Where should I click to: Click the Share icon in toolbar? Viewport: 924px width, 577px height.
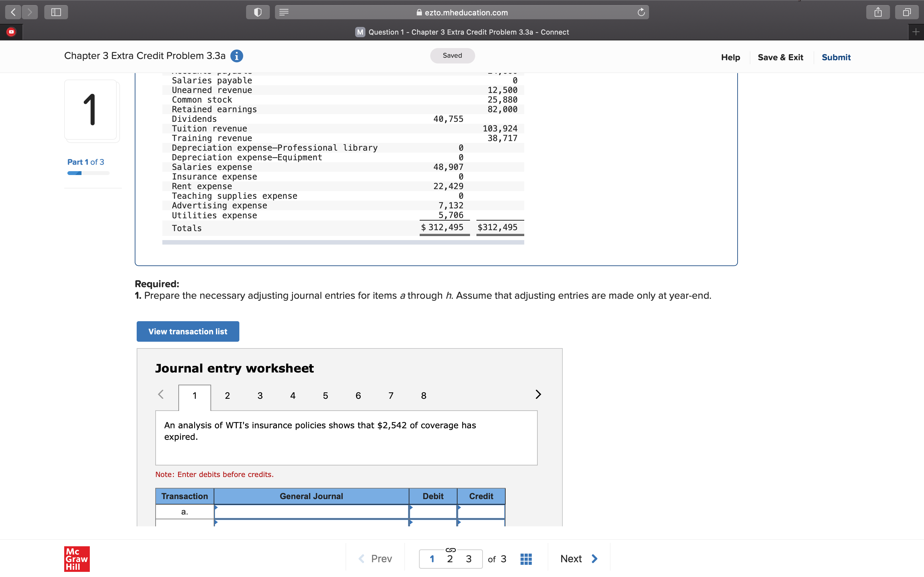coord(878,12)
